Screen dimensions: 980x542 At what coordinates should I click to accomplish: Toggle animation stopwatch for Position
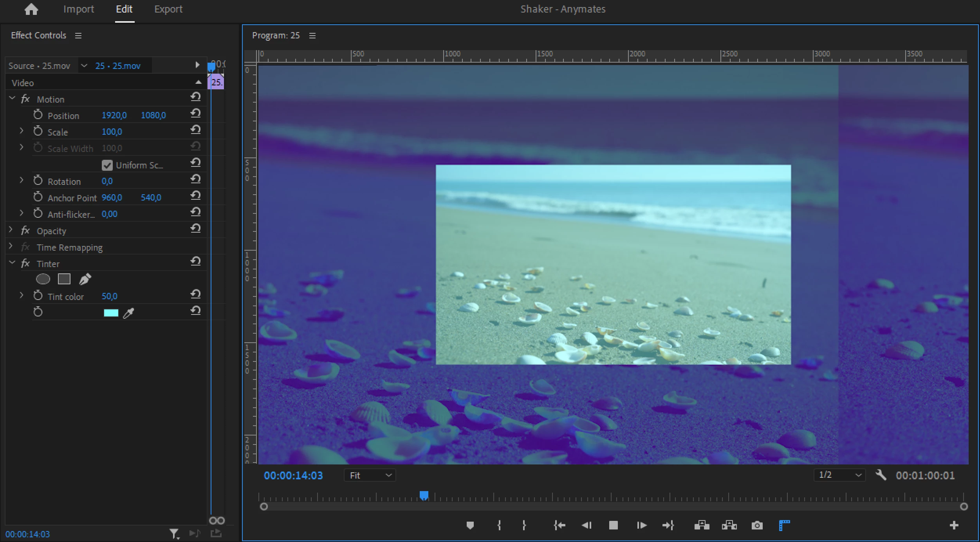38,115
